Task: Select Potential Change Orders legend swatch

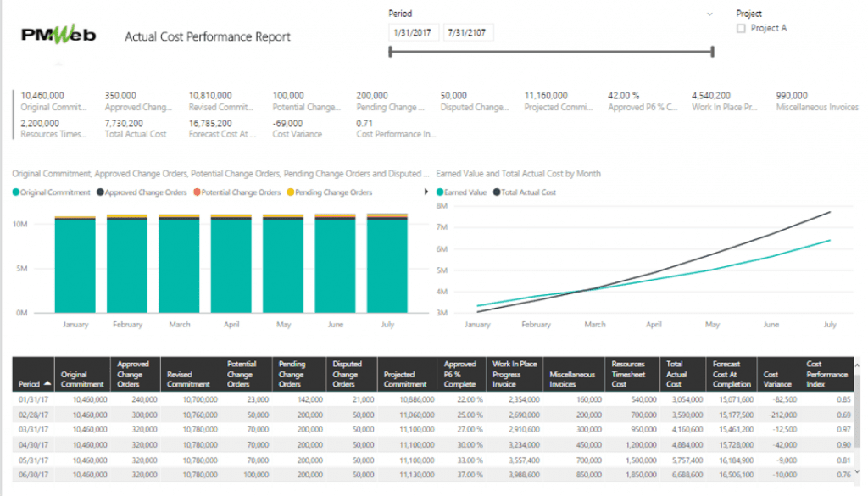Action: (197, 192)
